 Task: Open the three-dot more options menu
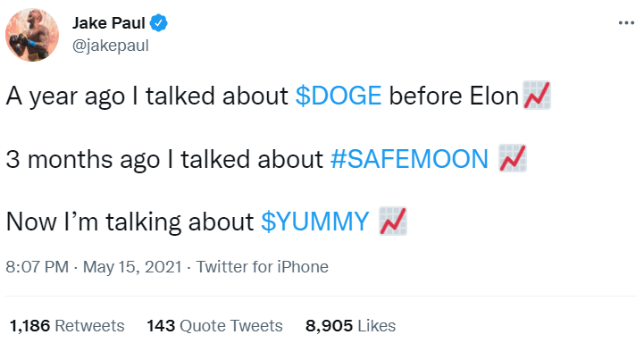[626, 23]
